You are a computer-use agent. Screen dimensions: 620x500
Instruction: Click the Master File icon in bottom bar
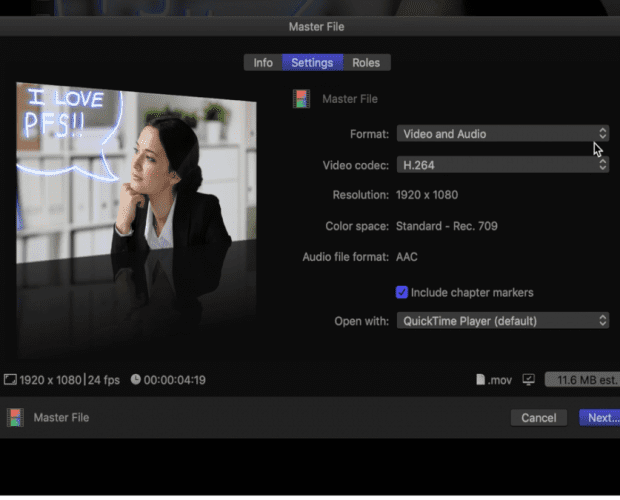[15, 417]
